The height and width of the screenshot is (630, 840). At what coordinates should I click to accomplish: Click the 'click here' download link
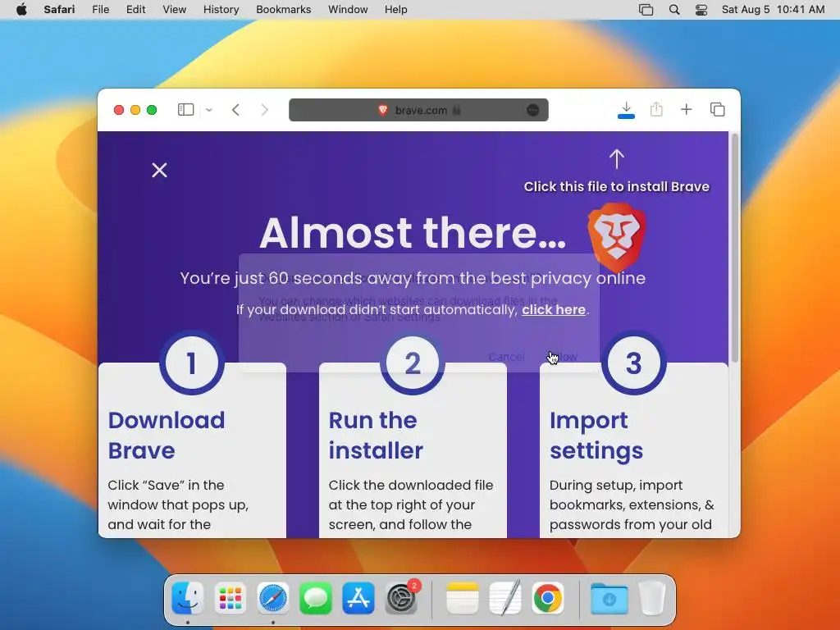tap(554, 309)
